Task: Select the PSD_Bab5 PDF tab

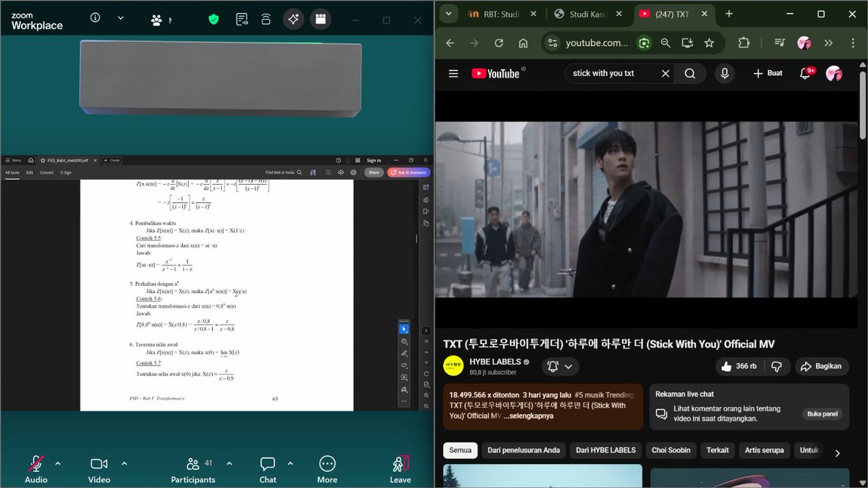Action: pos(68,160)
